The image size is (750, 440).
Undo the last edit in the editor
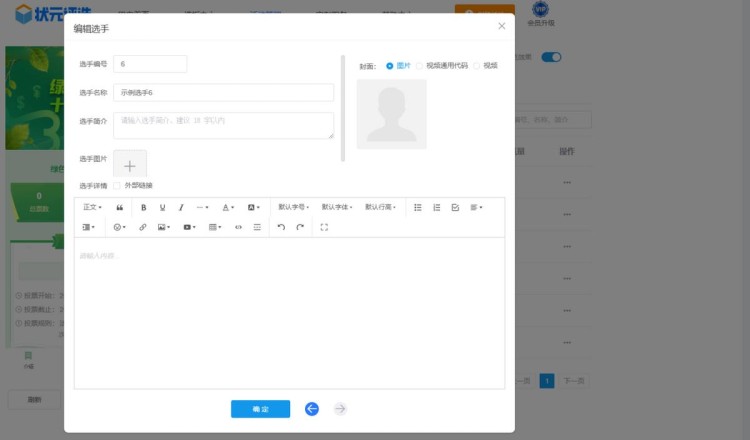point(281,228)
